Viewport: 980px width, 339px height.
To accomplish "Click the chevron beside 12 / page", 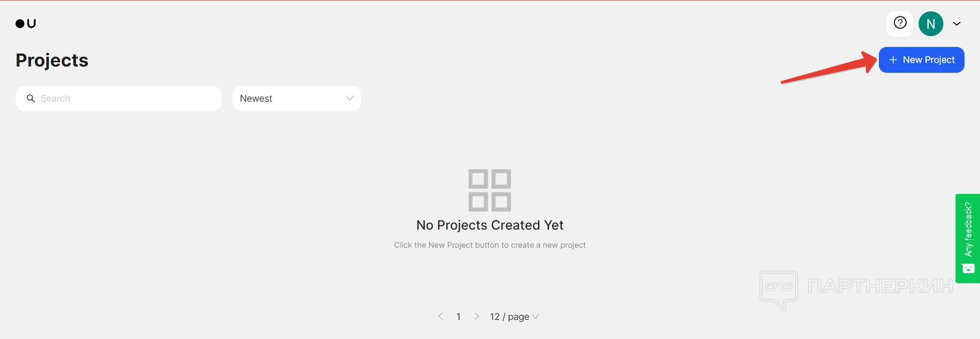I will coord(536,317).
